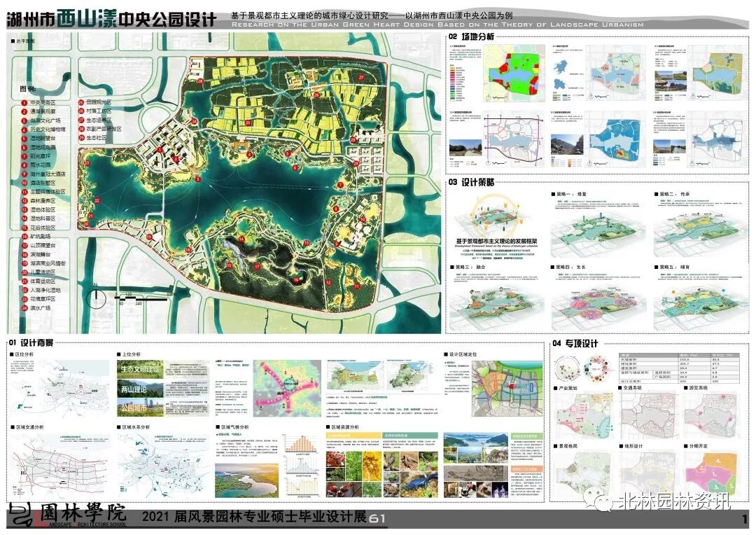Click the development framework diagram with yen symbols

[496, 215]
